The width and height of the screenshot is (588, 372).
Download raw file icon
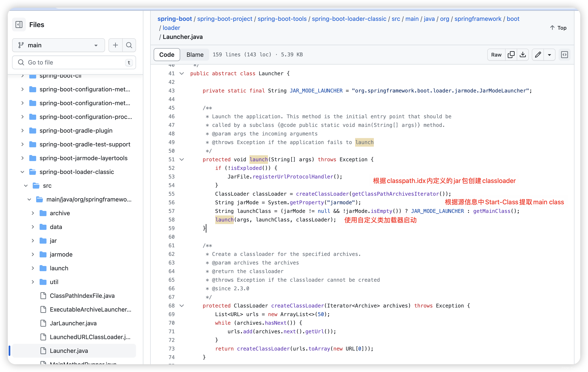[x=523, y=55]
